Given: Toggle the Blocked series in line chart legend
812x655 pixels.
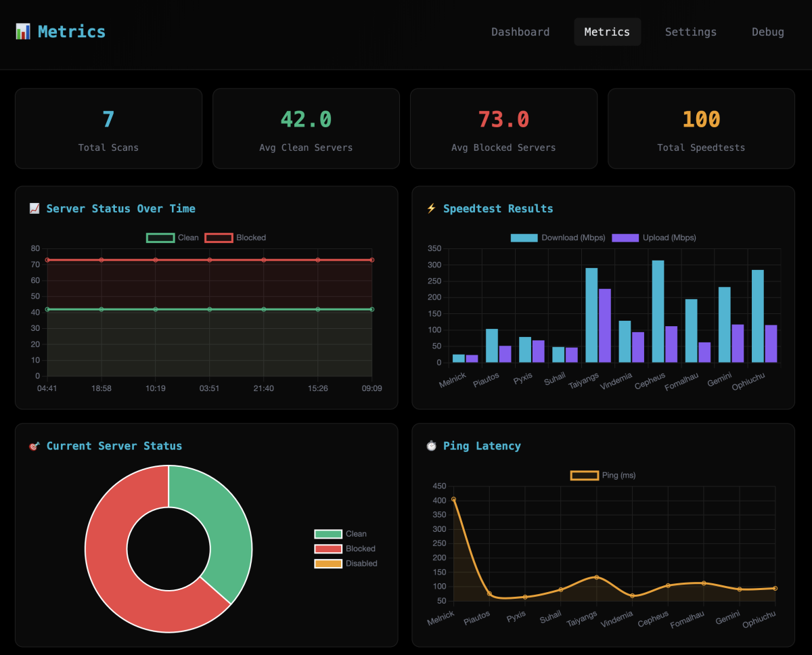Looking at the screenshot, I should click(x=235, y=238).
